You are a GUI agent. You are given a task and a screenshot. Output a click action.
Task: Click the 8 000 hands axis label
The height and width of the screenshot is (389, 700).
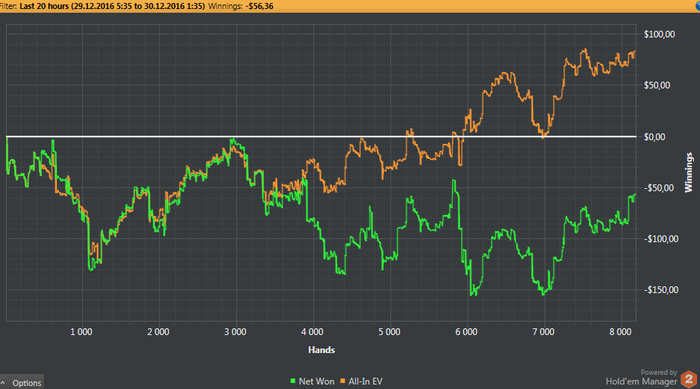(621, 332)
